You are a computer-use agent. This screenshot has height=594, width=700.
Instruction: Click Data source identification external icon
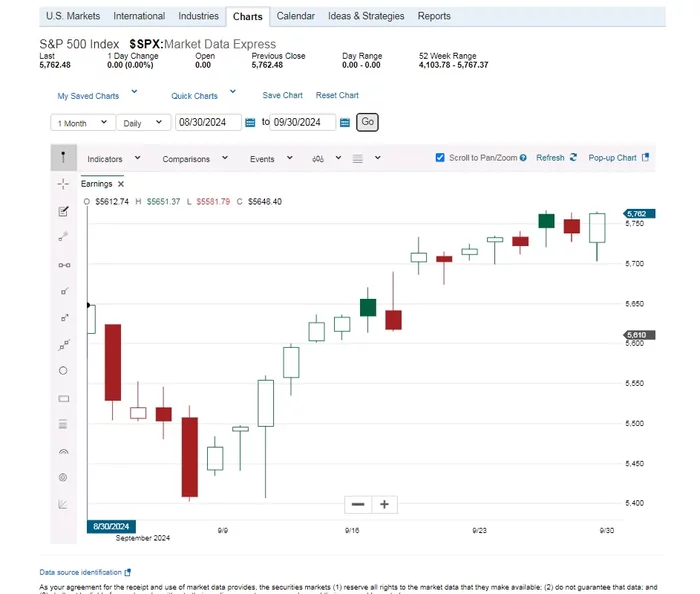pos(128,572)
